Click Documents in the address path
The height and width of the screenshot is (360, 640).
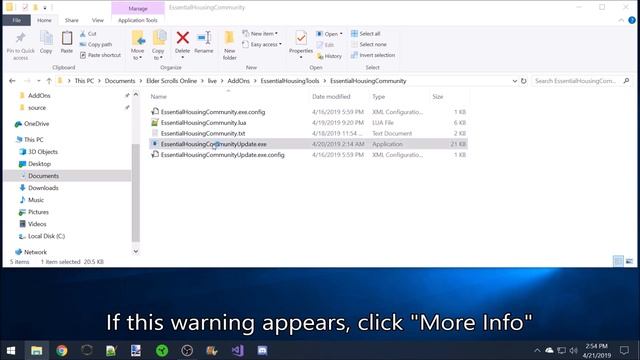pos(120,81)
